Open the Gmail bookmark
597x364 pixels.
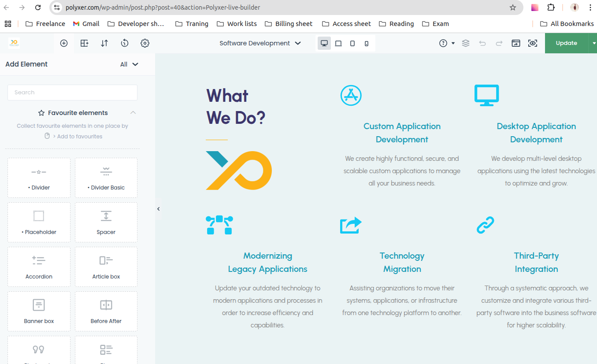(86, 24)
